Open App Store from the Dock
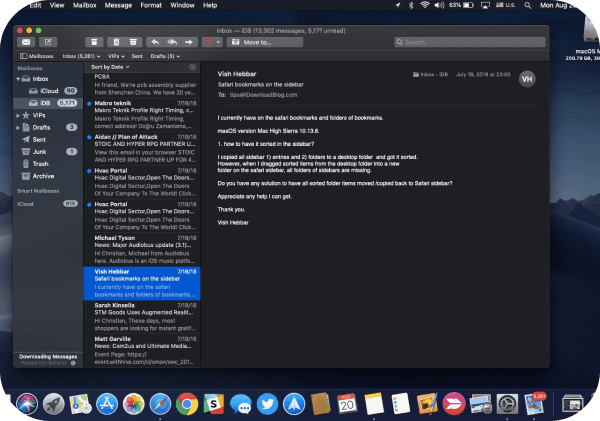 coord(107,404)
